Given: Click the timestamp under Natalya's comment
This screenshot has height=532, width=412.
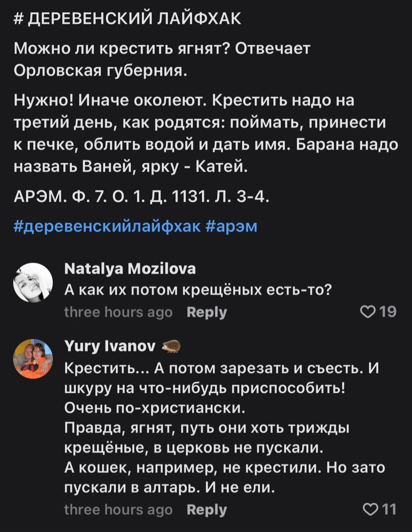Looking at the screenshot, I should tap(118, 312).
